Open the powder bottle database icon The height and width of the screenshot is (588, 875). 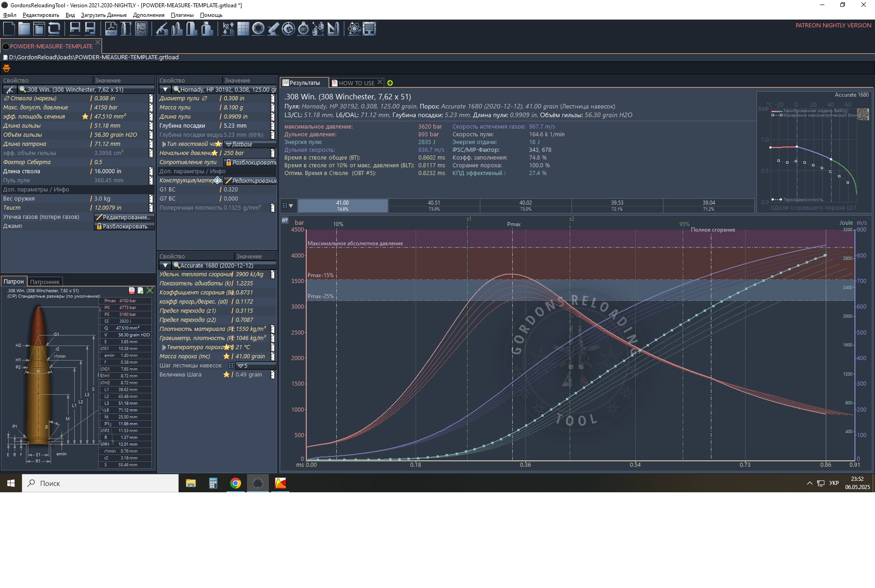click(x=207, y=29)
